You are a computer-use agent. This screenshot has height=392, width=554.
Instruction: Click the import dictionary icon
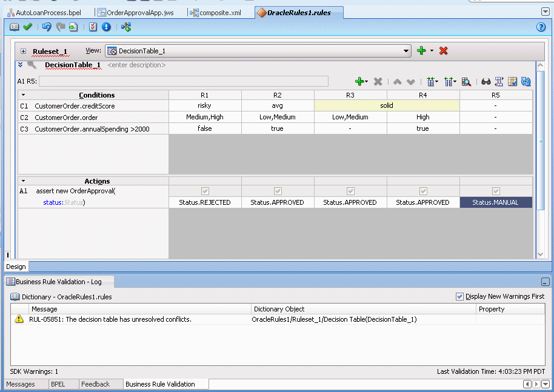point(73,27)
